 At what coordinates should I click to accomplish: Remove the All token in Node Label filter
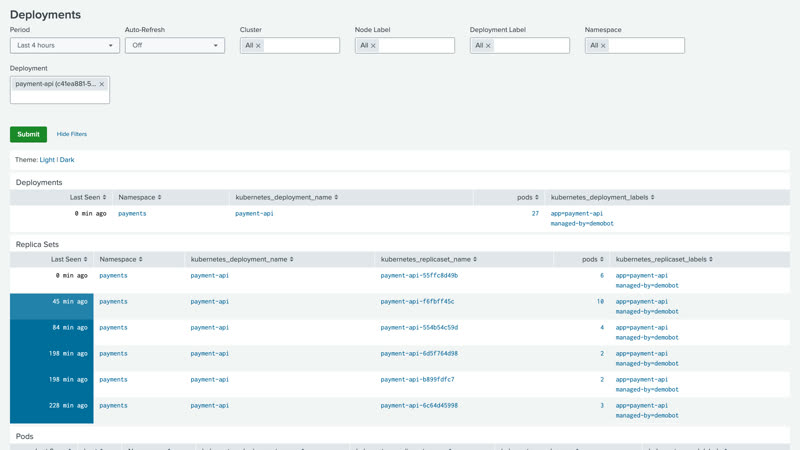pos(373,46)
